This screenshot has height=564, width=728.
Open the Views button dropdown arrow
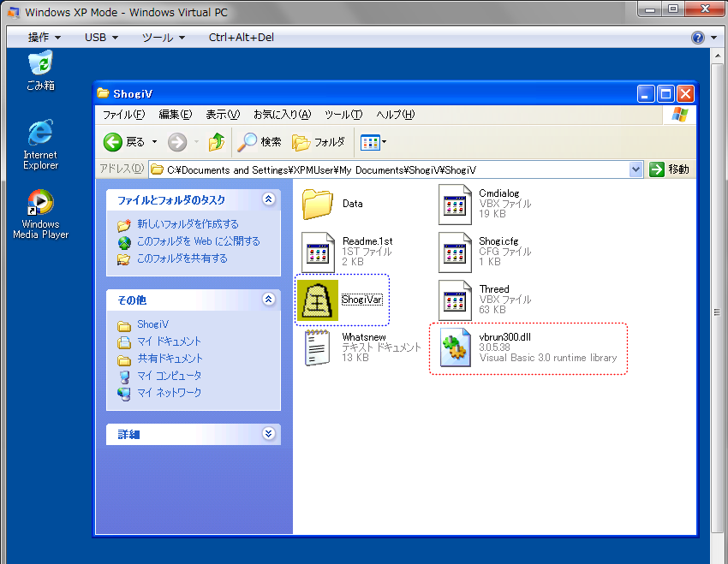[x=384, y=142]
